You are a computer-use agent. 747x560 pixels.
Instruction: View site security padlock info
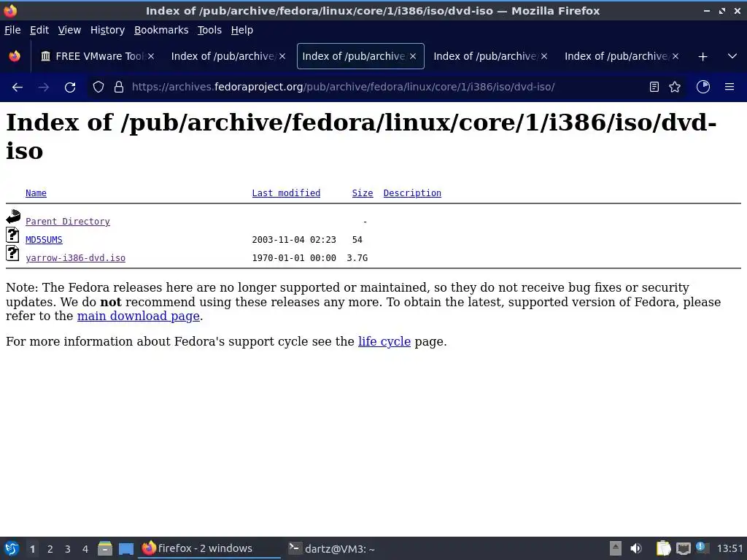119,87
